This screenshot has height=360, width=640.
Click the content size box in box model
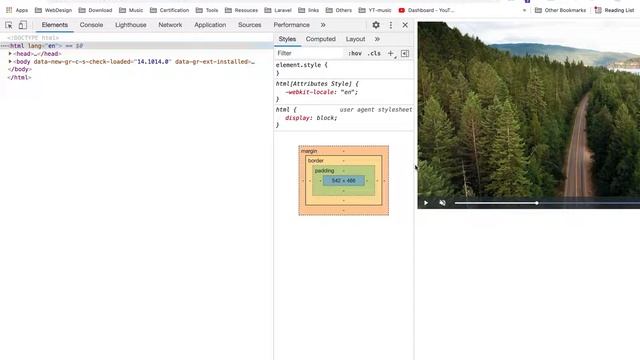(x=344, y=180)
